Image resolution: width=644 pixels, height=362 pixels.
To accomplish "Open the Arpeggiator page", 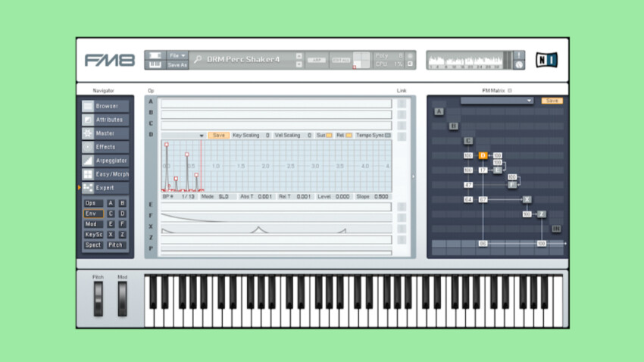I will (x=105, y=161).
